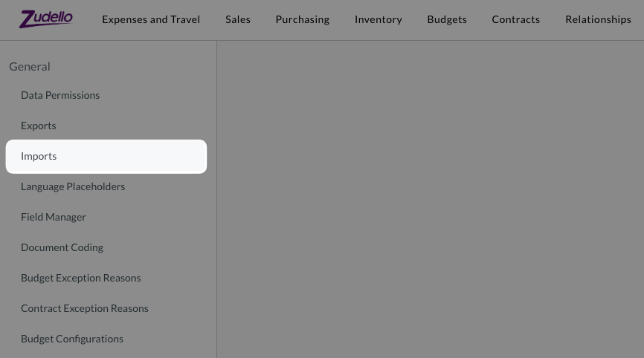Open the Expenses and Travel menu
This screenshot has width=644, height=358.
pyautogui.click(x=151, y=19)
